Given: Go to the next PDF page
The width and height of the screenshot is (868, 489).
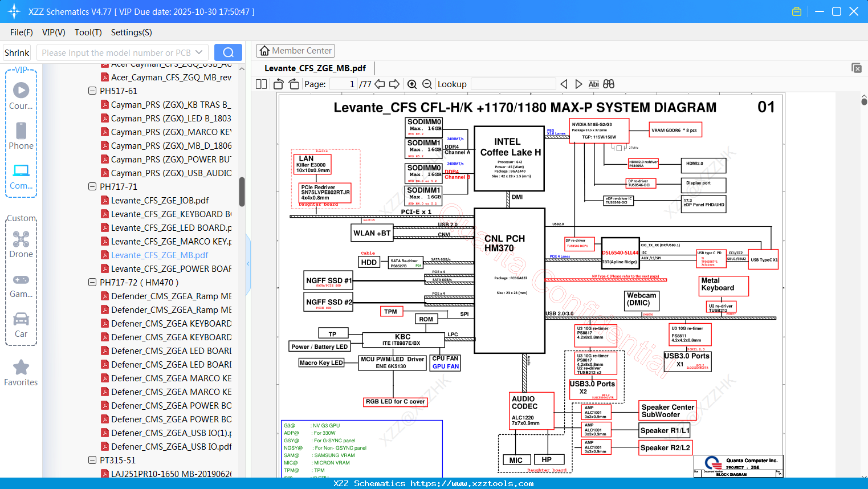Looking at the screenshot, I should [x=394, y=84].
